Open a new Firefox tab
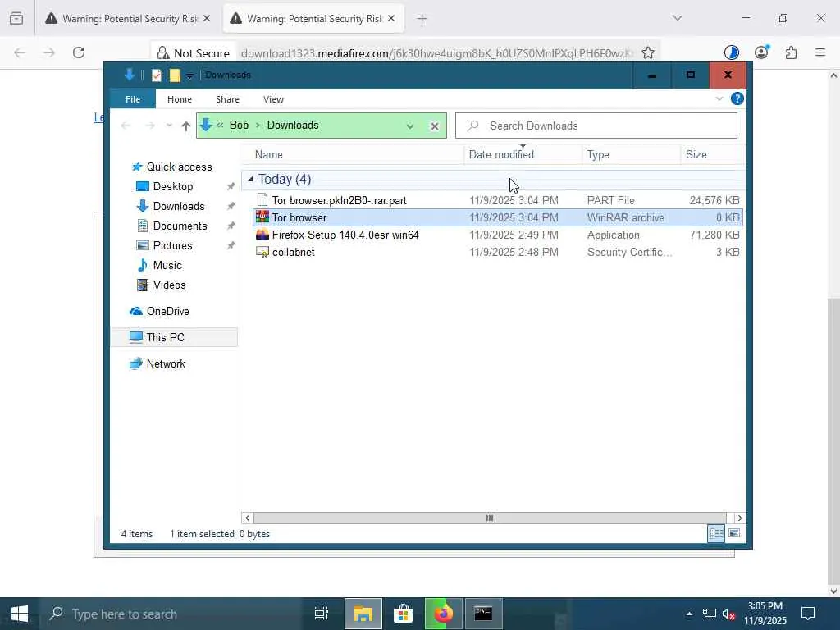 pyautogui.click(x=422, y=19)
